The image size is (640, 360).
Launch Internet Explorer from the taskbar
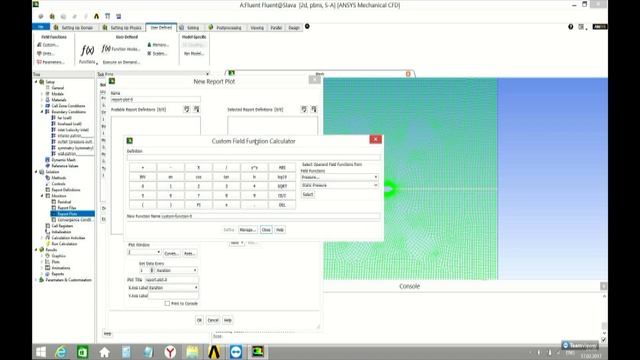(61, 352)
